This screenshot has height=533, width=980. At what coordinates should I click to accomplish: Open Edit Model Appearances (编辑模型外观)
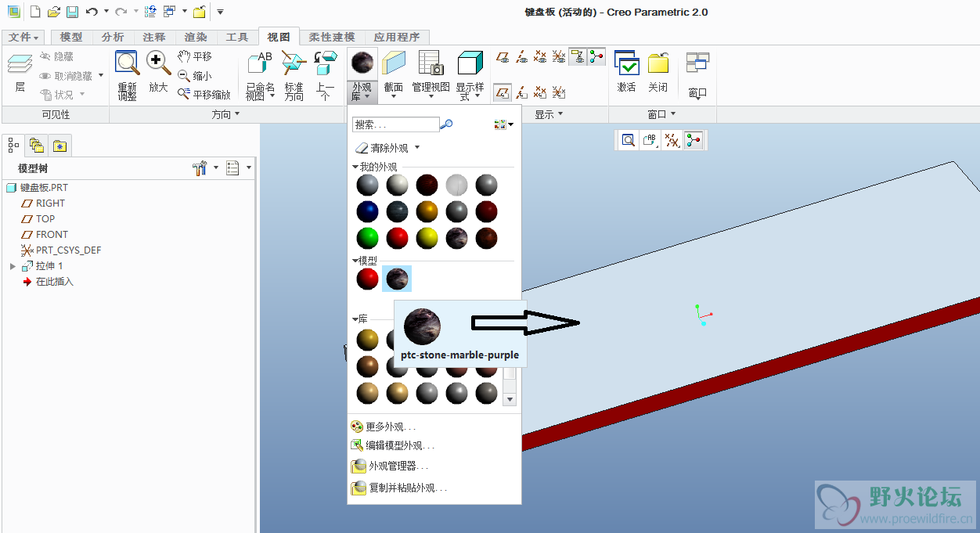[393, 445]
